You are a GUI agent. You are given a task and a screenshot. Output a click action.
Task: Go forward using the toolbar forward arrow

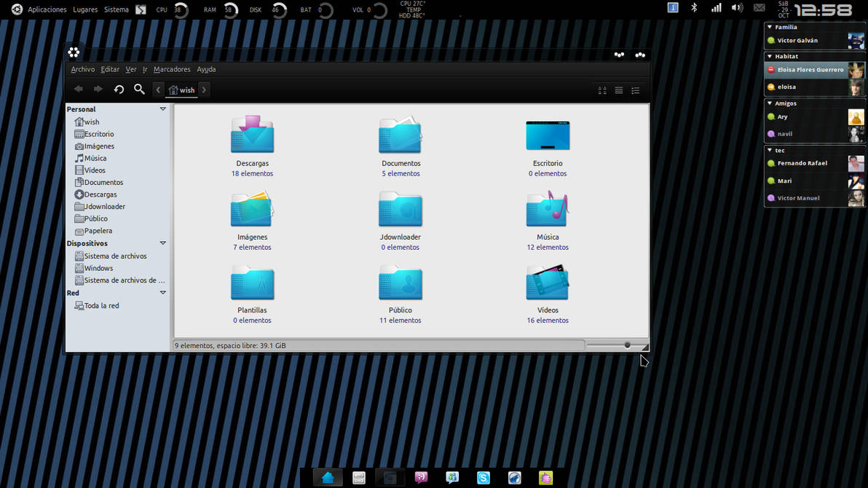pyautogui.click(x=98, y=89)
